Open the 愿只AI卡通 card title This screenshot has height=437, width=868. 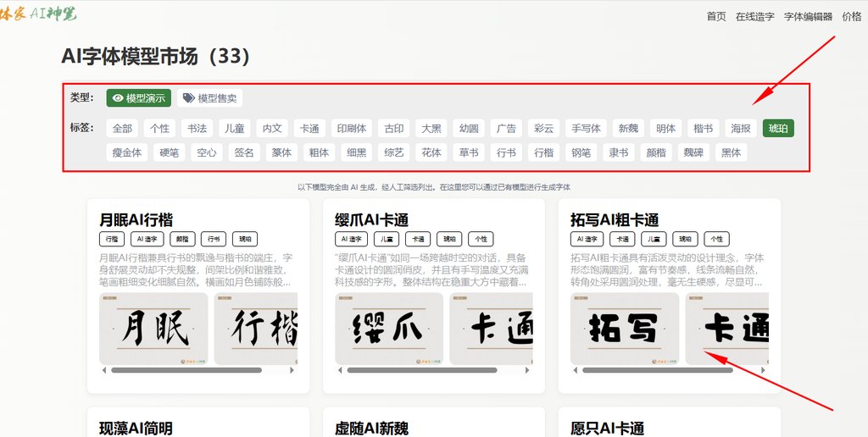607,429
